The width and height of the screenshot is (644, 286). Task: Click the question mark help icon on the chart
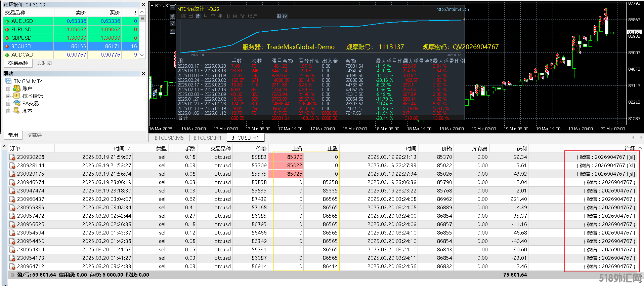pyautogui.click(x=173, y=31)
